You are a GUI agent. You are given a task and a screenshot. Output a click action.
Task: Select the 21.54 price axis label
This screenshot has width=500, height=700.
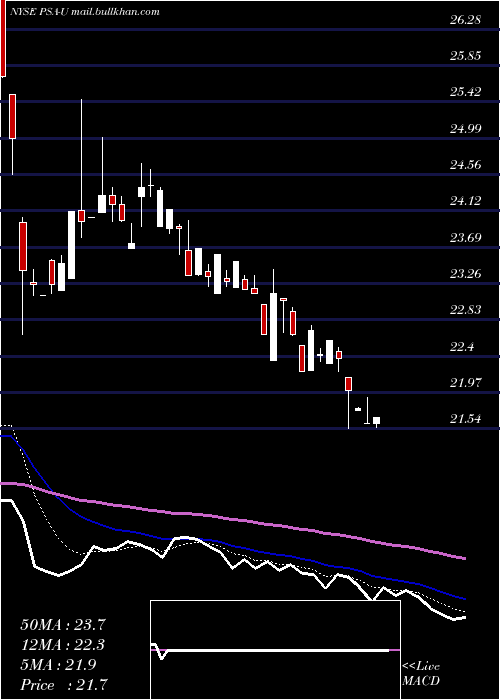(x=466, y=419)
